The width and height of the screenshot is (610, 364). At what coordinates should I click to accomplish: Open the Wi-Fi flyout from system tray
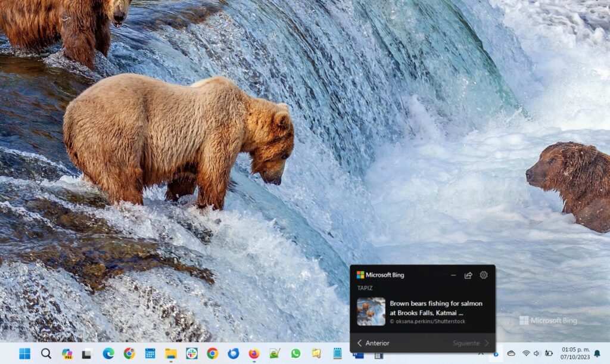526,353
